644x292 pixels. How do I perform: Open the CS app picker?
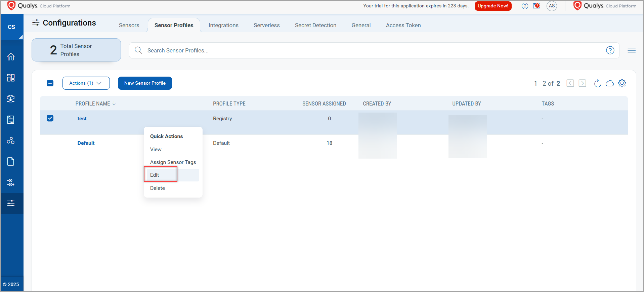tap(11, 27)
